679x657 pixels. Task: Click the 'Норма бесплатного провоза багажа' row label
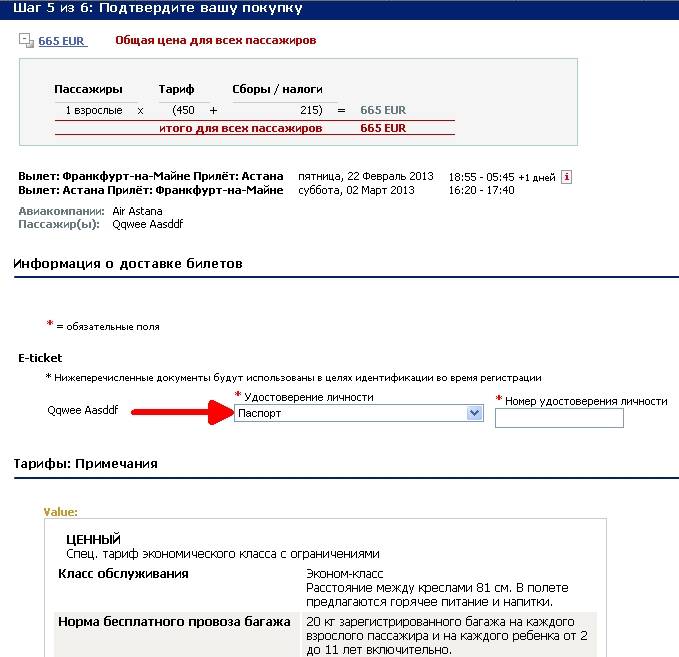[174, 622]
